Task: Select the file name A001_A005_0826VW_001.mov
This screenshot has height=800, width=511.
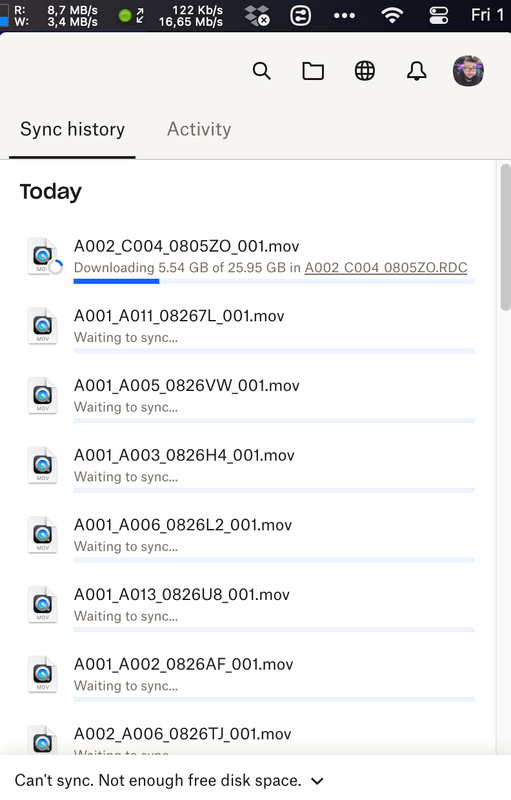Action: pyautogui.click(x=187, y=386)
